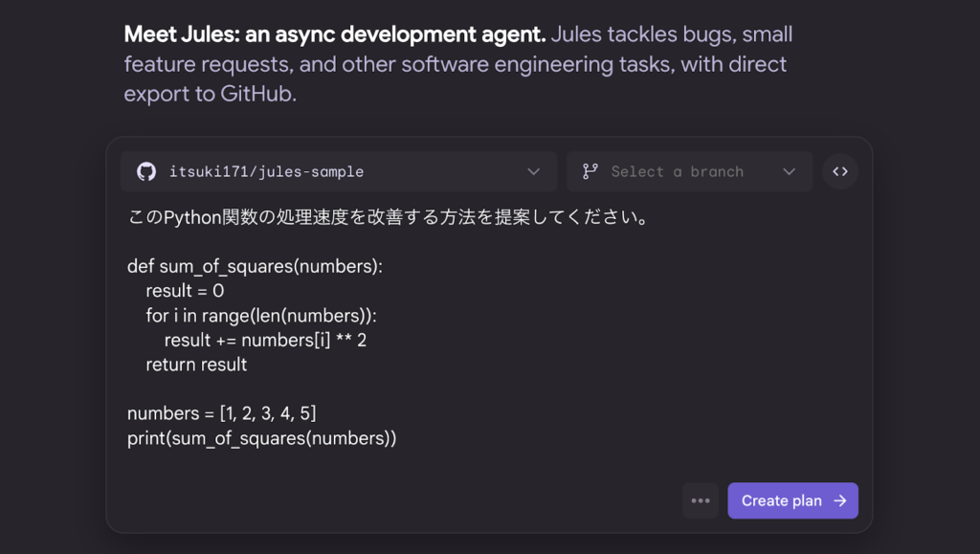Open the Select a branch dropdown

click(689, 171)
